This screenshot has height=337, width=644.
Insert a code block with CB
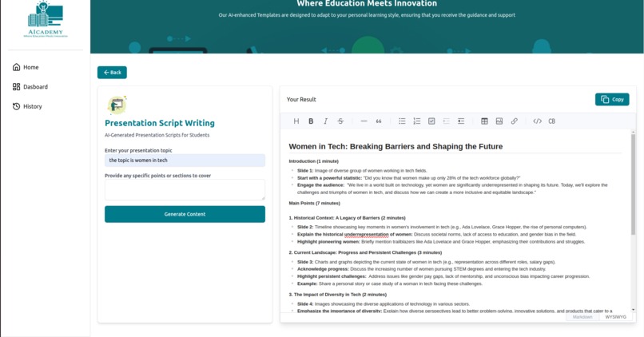click(x=552, y=121)
